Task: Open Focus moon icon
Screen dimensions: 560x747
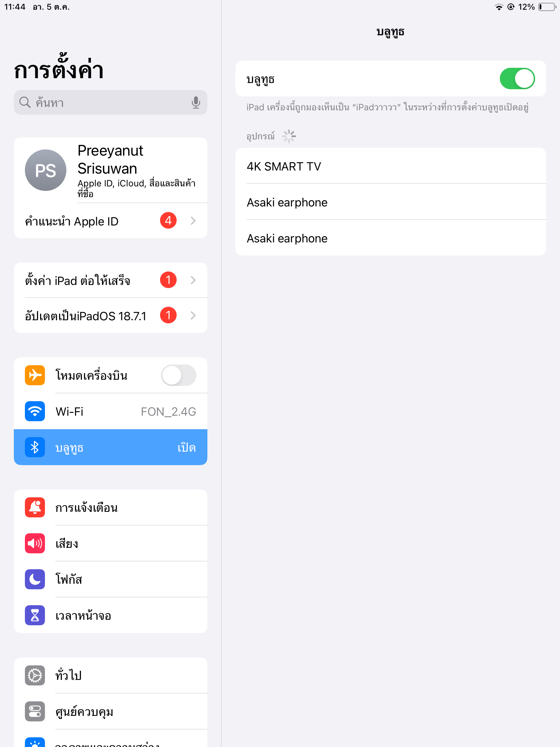Action: (x=35, y=579)
